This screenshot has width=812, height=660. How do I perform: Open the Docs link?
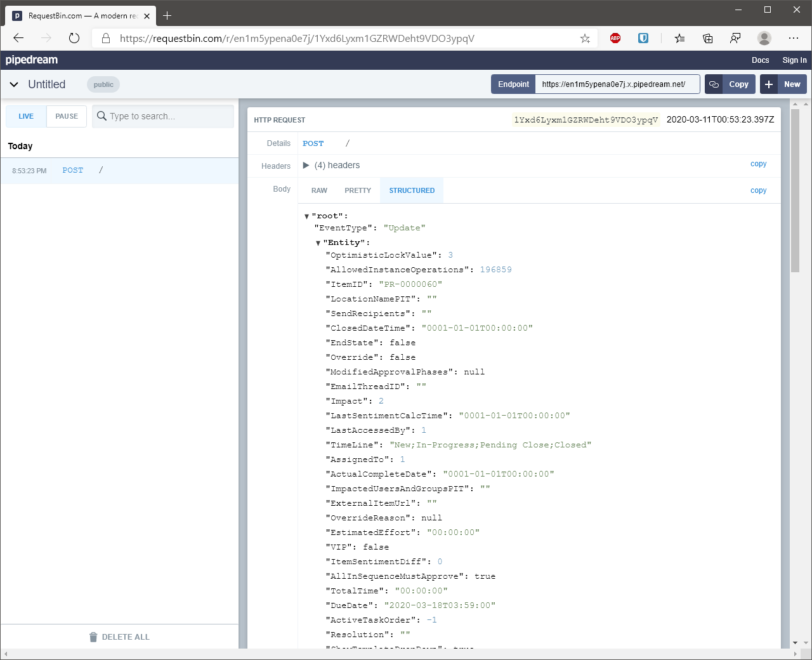[760, 60]
